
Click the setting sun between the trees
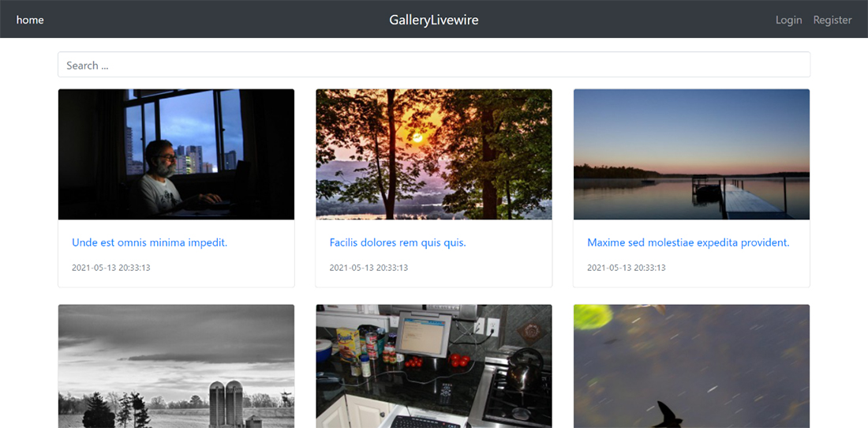tap(418, 137)
